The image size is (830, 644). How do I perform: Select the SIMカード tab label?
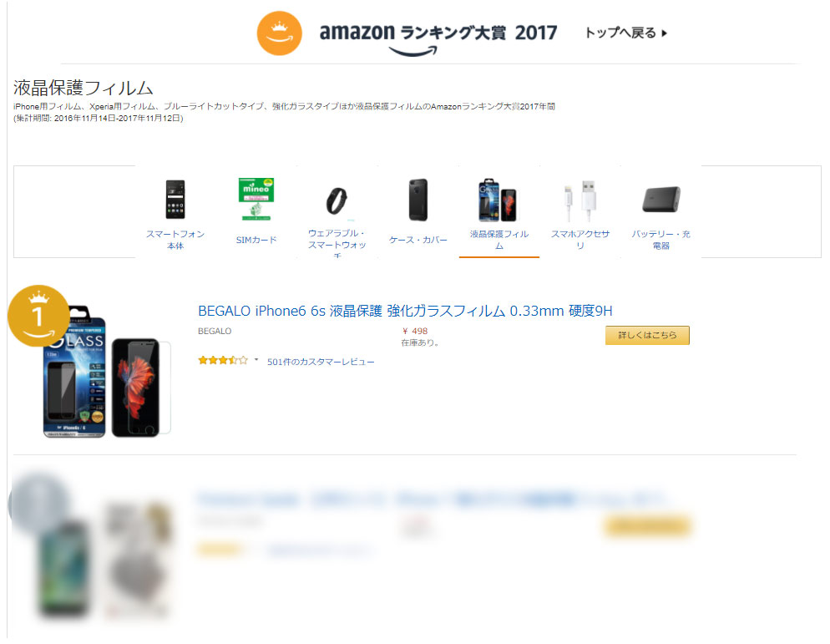click(256, 240)
